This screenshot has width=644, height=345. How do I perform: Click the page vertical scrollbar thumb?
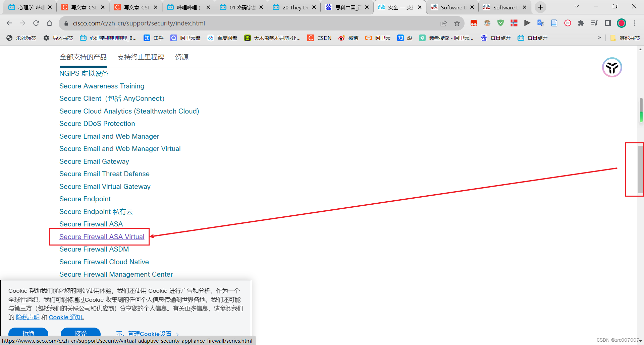(x=641, y=169)
